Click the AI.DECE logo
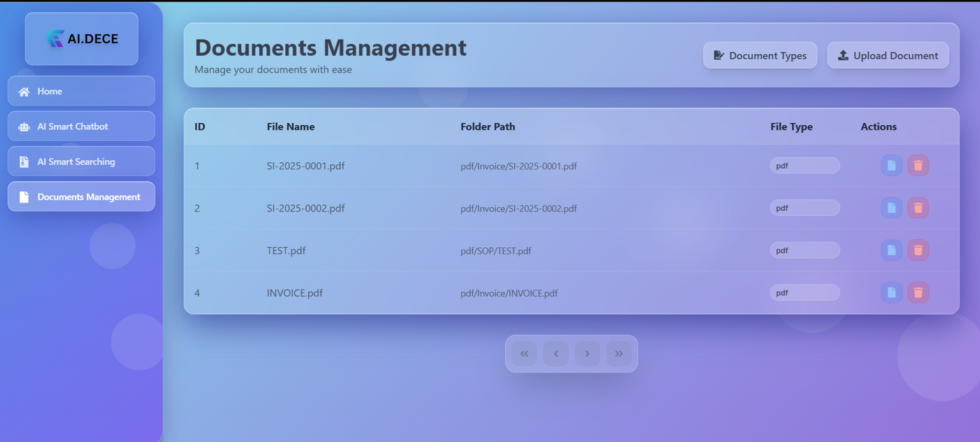 (x=82, y=39)
